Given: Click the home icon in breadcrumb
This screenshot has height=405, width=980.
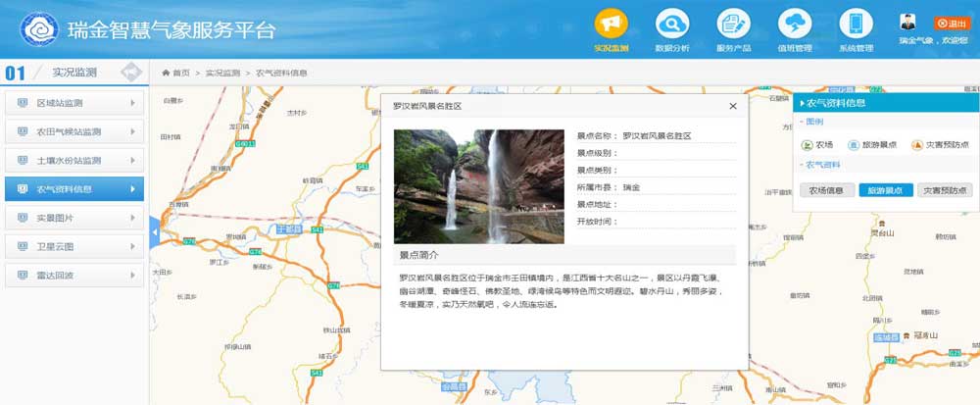Looking at the screenshot, I should [167, 73].
